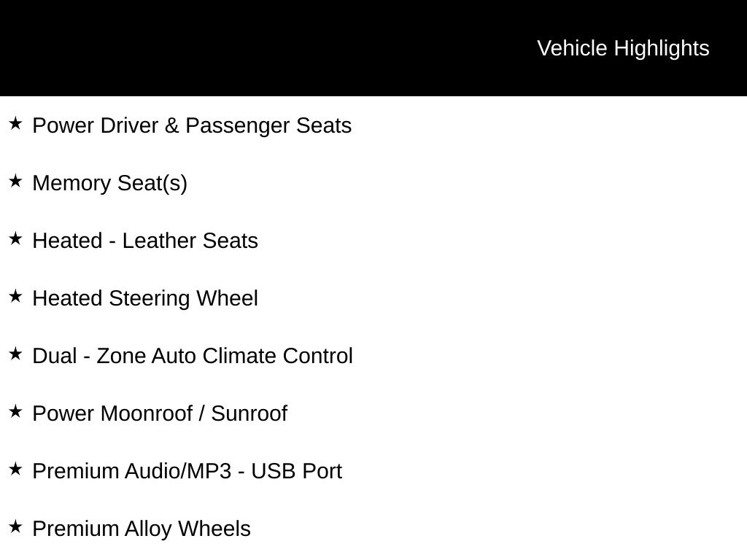Image resolution: width=747 pixels, height=560 pixels.
Task: Click the star beside Power Moonroof / Sunroof
Action: pos(15,412)
